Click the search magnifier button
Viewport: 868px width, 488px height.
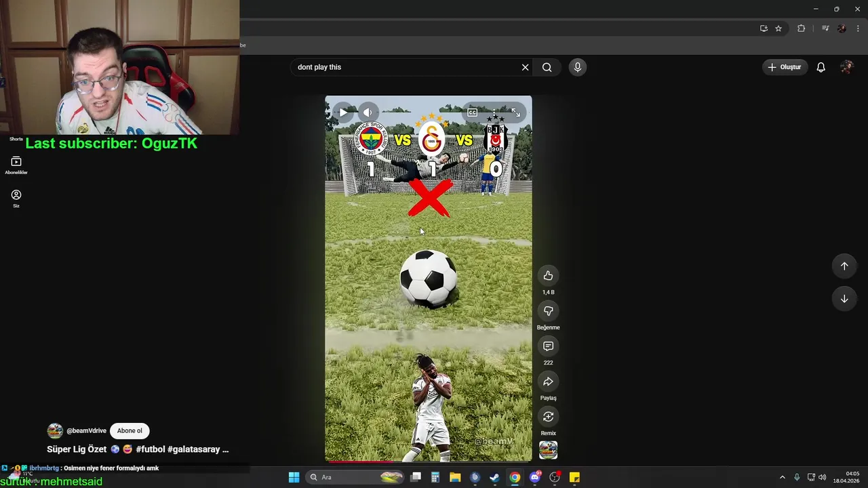tap(547, 67)
